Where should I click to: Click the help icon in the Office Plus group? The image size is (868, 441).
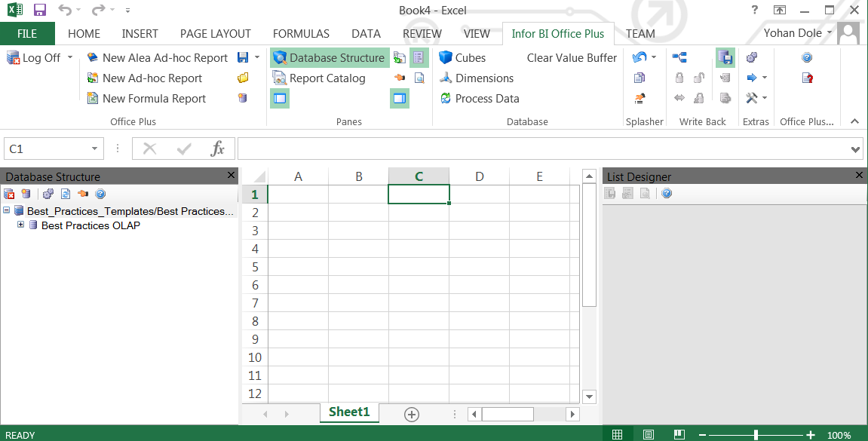(x=805, y=57)
